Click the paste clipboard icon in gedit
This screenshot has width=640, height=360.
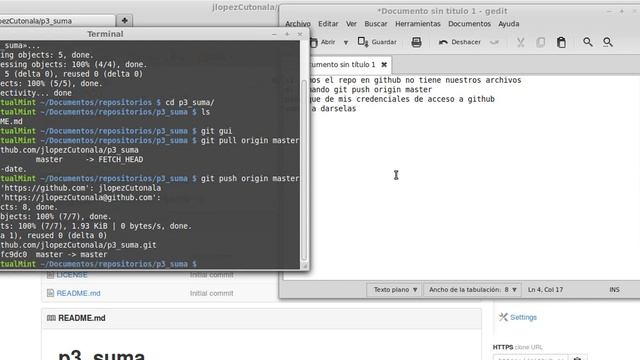tap(561, 42)
